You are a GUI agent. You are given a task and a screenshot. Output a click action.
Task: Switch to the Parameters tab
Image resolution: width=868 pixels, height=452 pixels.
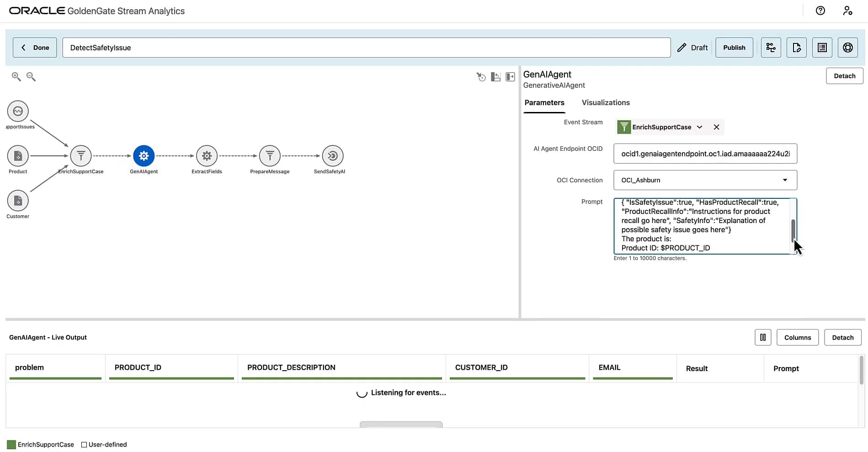(544, 102)
